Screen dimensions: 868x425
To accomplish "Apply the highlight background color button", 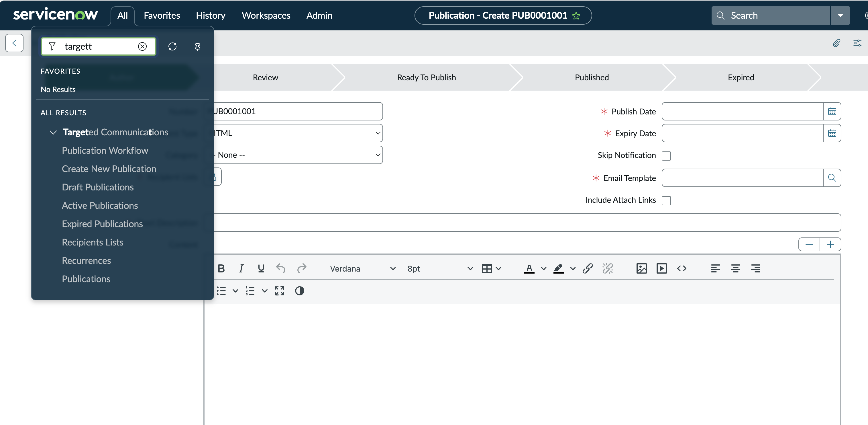I will coord(558,268).
